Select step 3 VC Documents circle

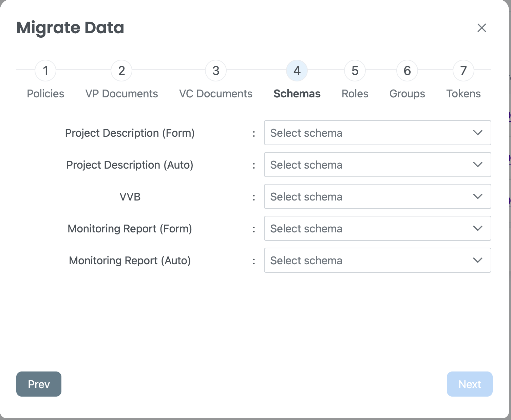216,71
